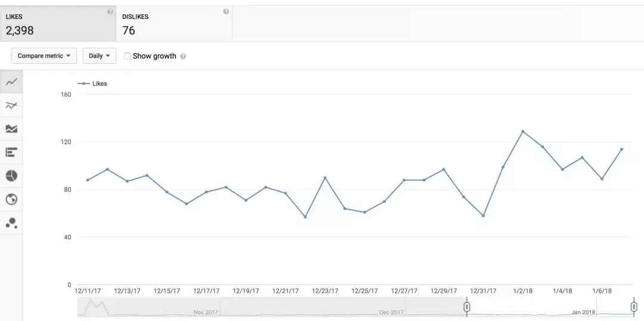Open the Compare metric dropdown

(x=44, y=56)
